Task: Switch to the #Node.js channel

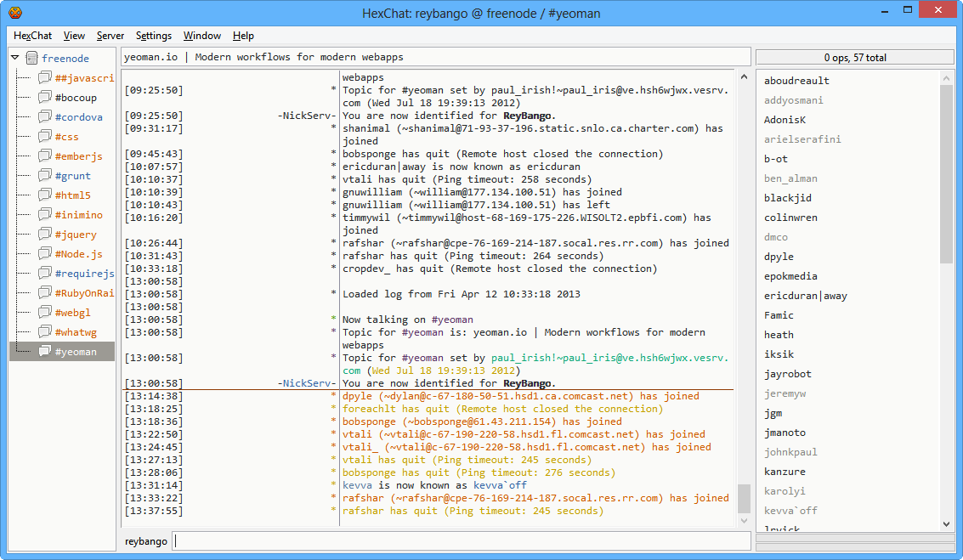Action: [x=78, y=253]
